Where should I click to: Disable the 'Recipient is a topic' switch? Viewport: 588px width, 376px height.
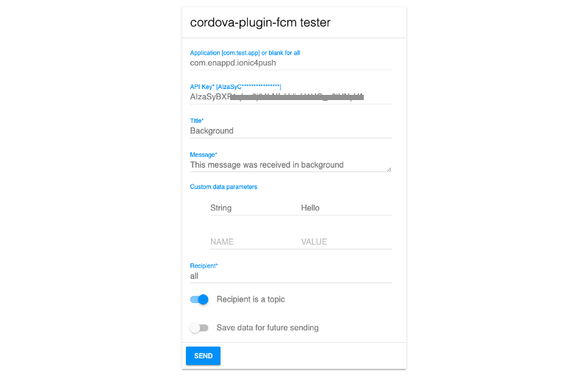click(199, 299)
